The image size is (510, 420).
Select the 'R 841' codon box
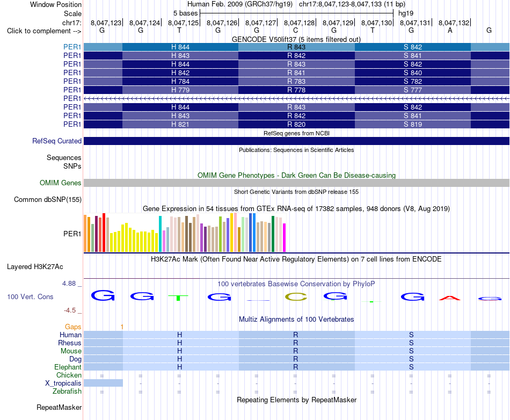[x=296, y=73]
